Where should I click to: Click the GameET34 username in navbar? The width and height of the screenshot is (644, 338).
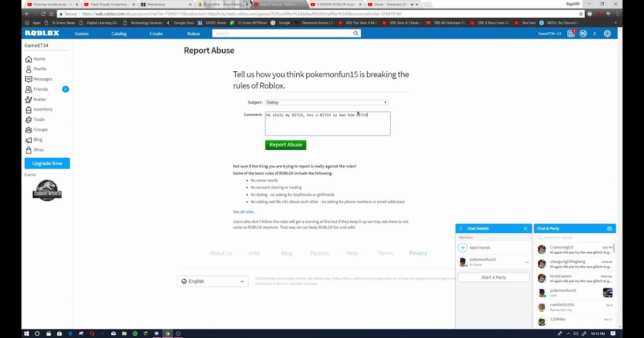point(550,33)
